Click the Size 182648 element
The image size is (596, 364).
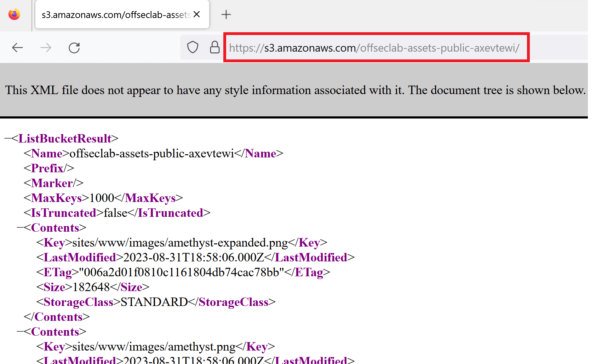point(91,287)
